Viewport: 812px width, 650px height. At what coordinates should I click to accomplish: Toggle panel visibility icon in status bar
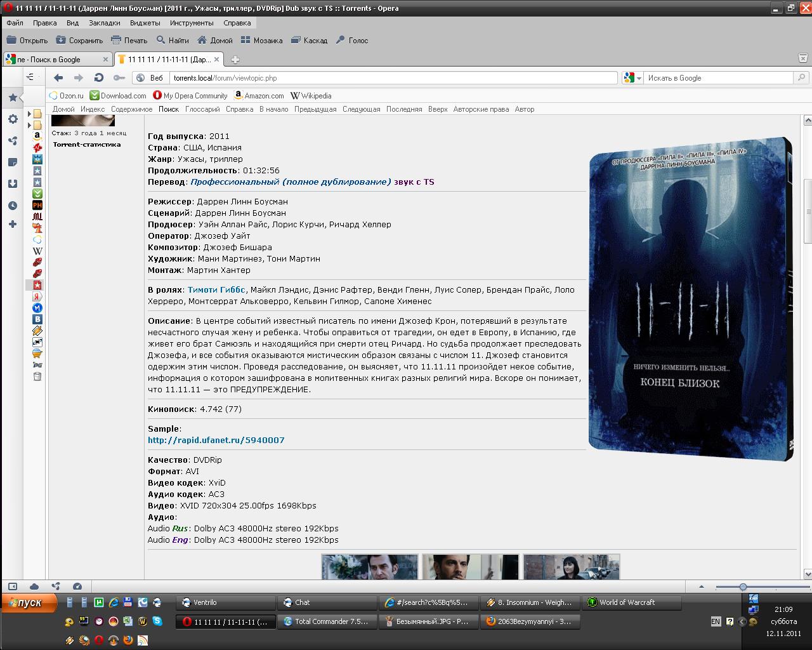(x=12, y=587)
